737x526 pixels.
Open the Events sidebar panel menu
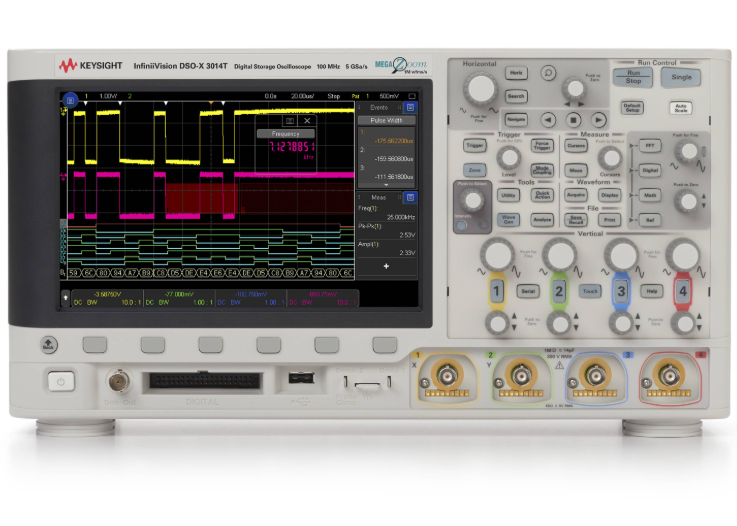(411, 105)
